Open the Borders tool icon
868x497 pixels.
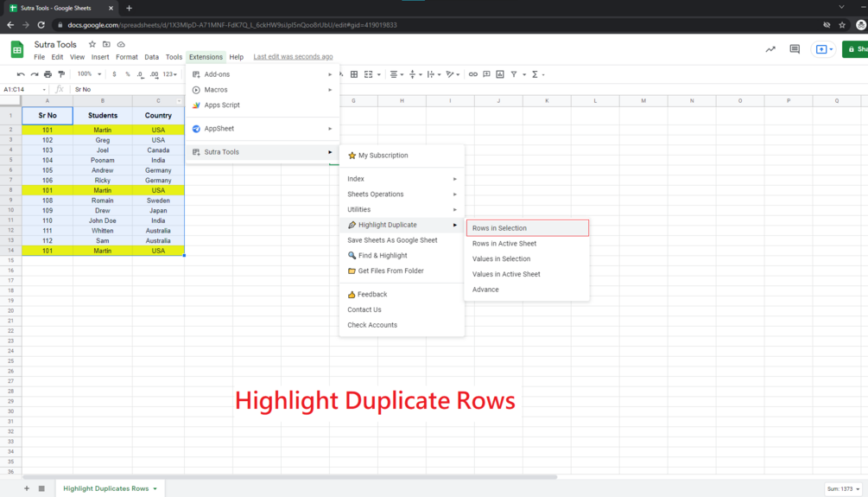pyautogui.click(x=354, y=74)
